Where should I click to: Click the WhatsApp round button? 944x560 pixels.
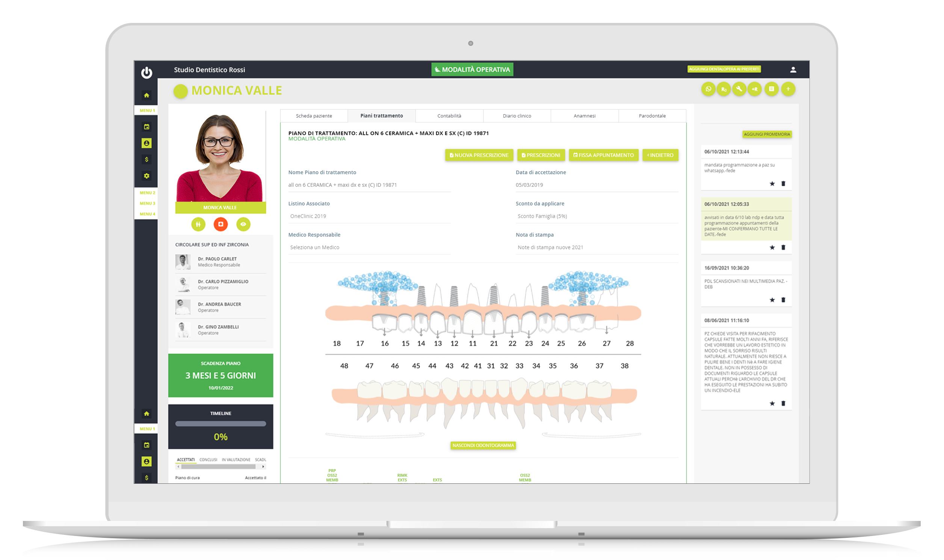[708, 89]
